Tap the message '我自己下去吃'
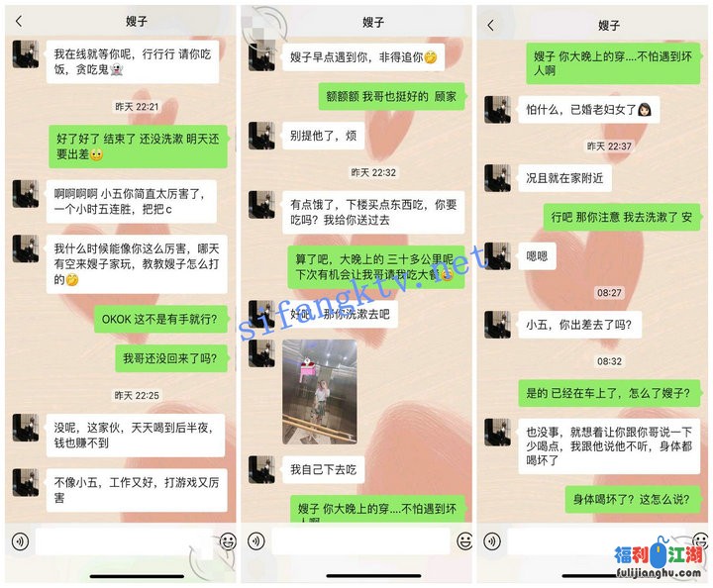This screenshot has width=713, height=588. point(323,469)
